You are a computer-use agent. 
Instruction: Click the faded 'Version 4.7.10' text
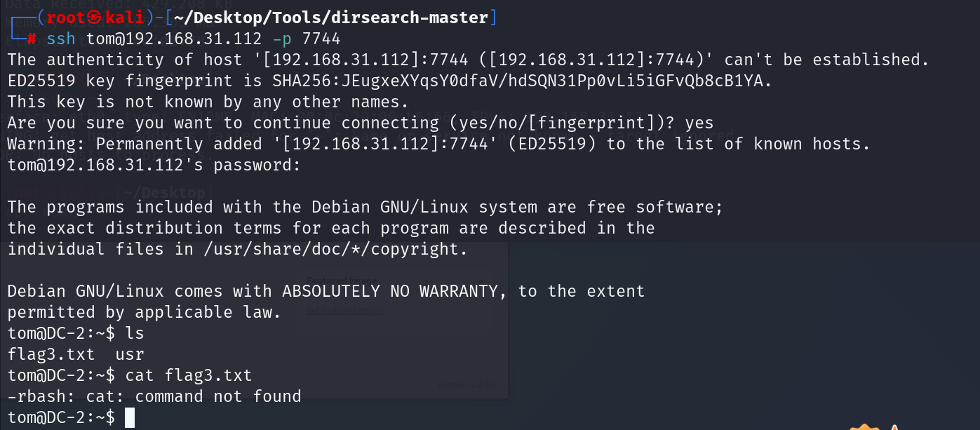[466, 384]
